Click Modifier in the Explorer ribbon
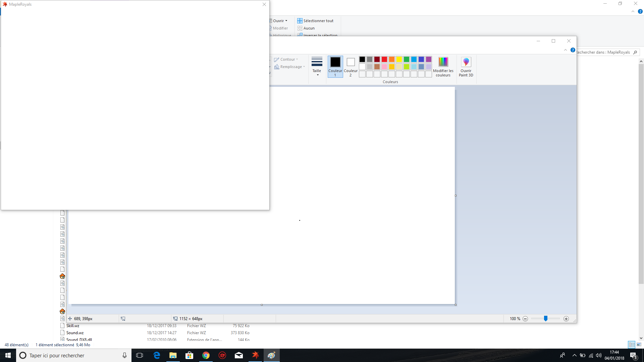644x362 pixels. (x=279, y=28)
